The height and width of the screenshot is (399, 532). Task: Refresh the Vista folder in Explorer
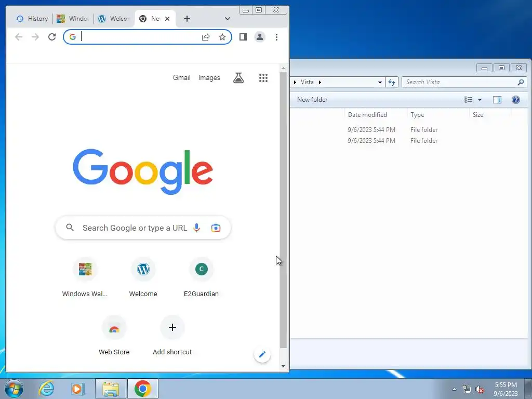[x=392, y=82]
